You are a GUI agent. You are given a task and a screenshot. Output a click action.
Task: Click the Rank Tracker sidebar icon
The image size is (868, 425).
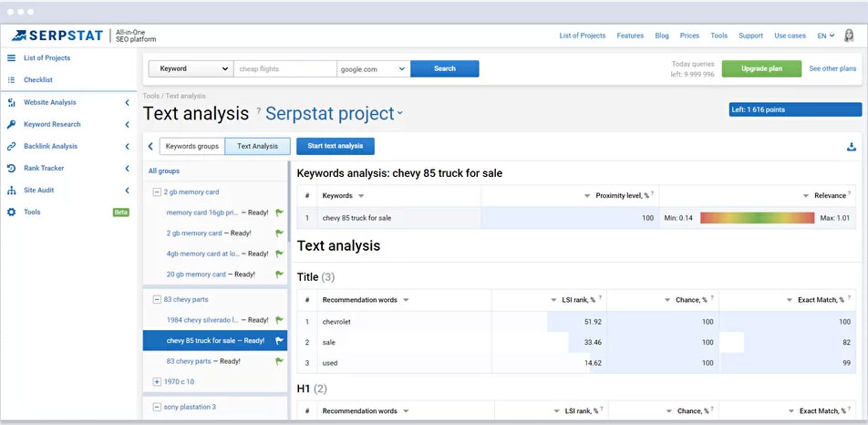(x=12, y=169)
